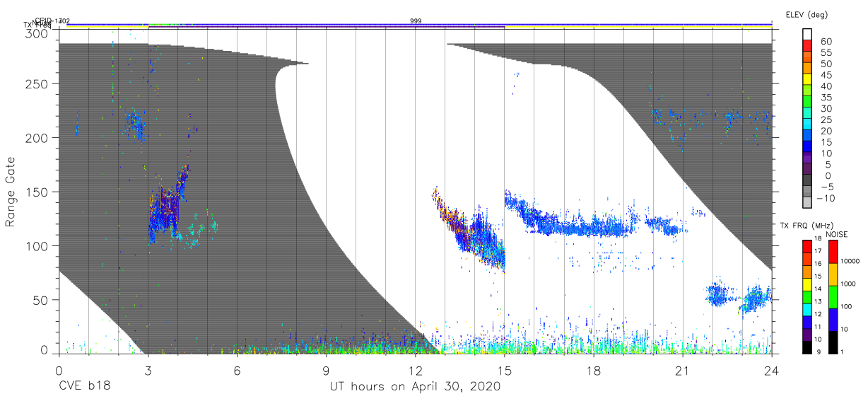The width and height of the screenshot is (868, 401).
Task: Select the blue 15 degree elevation swatch
Action: click(809, 147)
